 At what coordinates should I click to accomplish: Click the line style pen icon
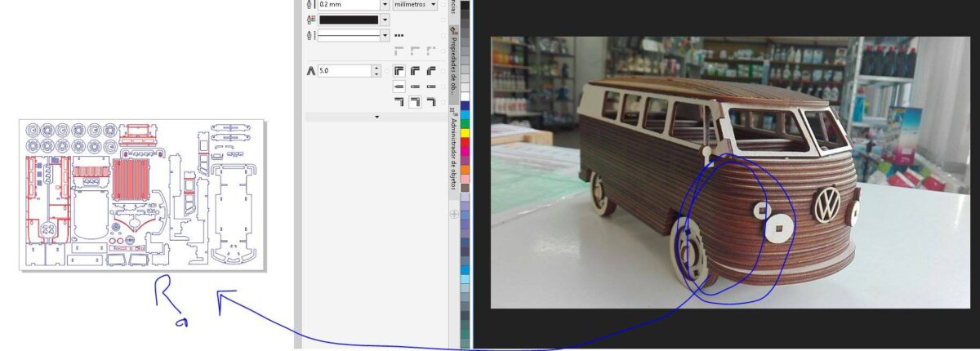click(x=310, y=35)
